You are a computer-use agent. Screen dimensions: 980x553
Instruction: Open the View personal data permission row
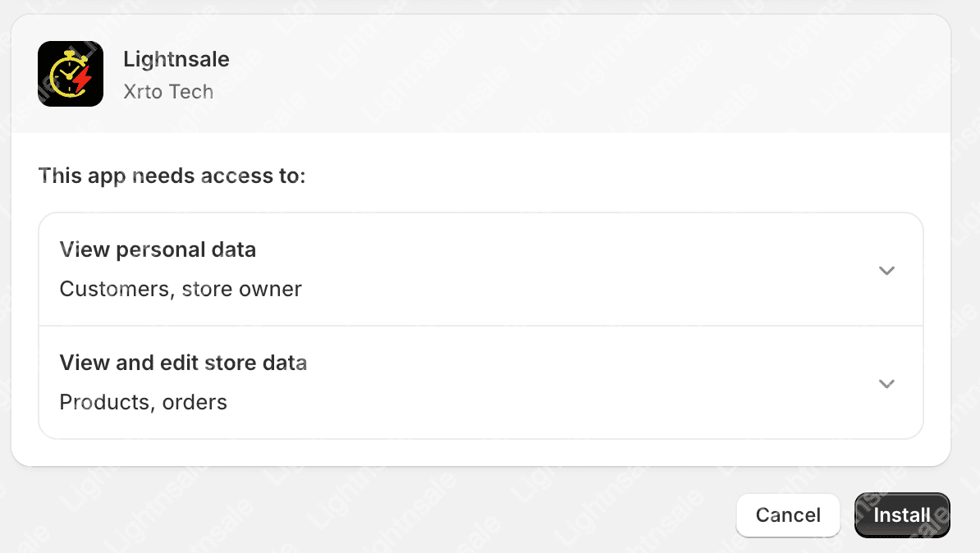point(481,269)
